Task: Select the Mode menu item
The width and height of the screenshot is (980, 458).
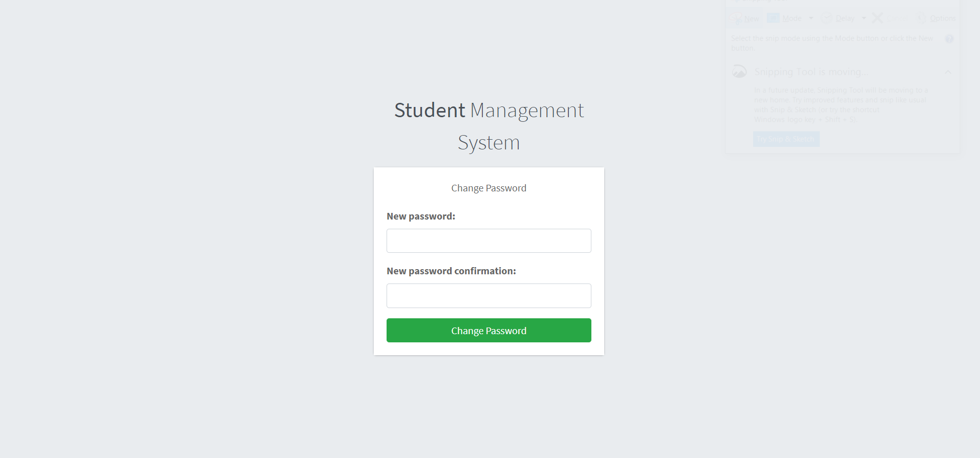Action: coord(792,18)
